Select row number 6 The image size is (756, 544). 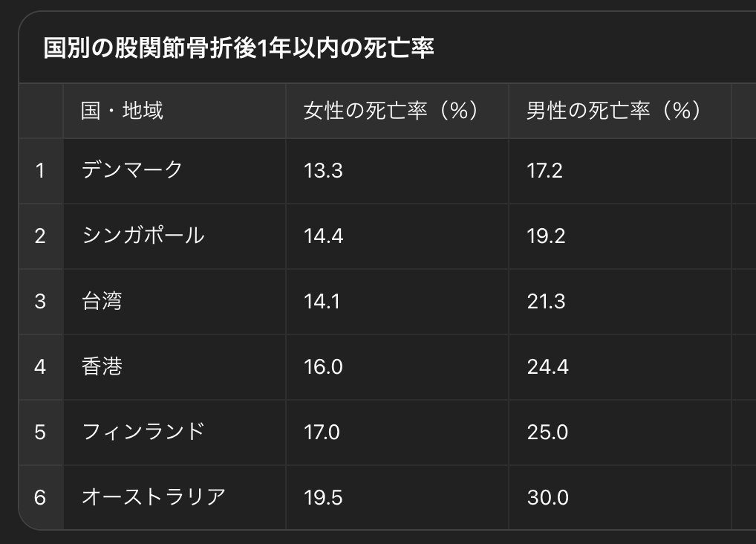(40, 497)
